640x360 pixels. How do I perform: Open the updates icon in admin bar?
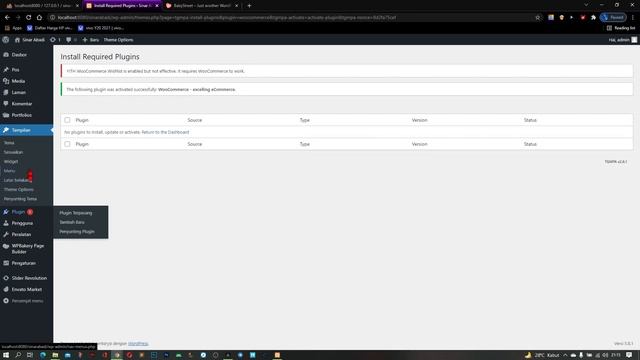tap(55, 40)
